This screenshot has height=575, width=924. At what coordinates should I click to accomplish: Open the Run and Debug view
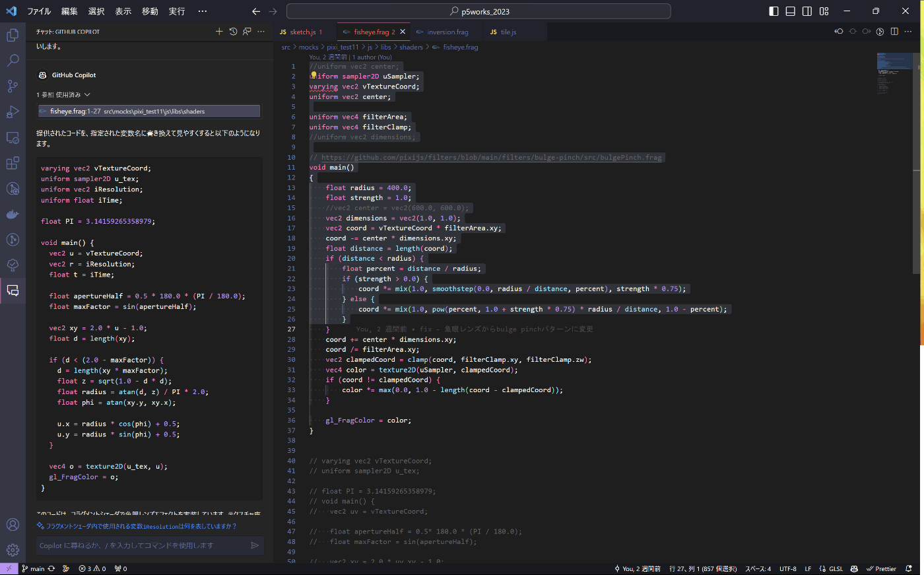pos(13,112)
